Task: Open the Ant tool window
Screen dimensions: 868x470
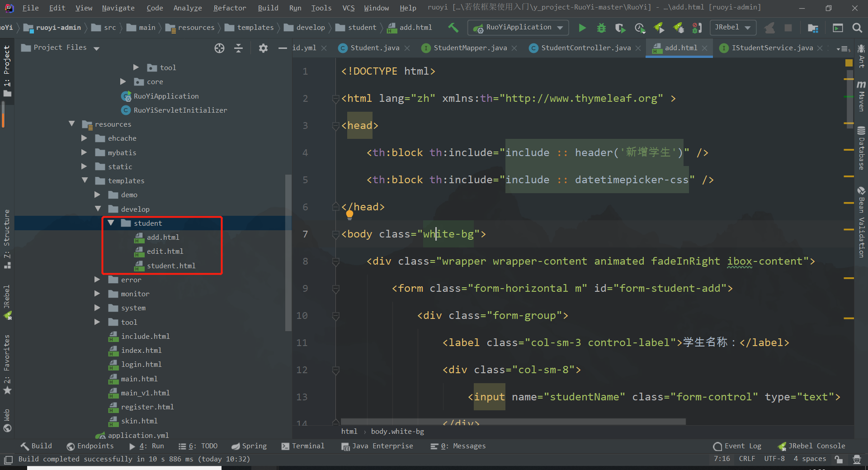Action: point(861,56)
